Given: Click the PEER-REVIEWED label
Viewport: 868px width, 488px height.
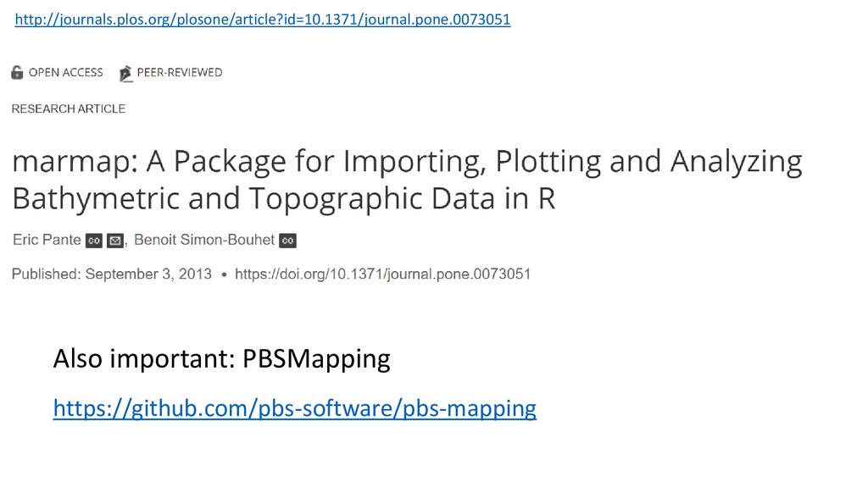Looking at the screenshot, I should coord(180,73).
